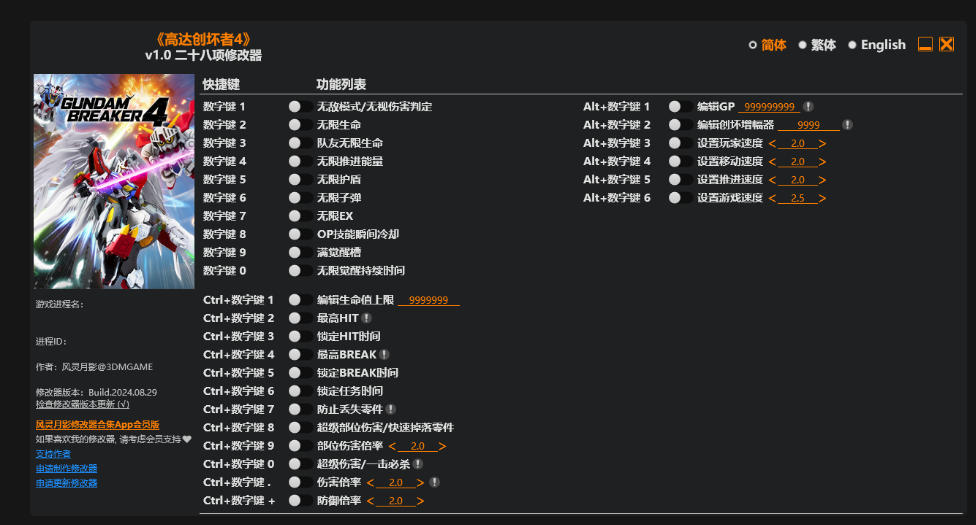Click the hotkey label Ctrl+数字键 9
The height and width of the screenshot is (525, 976).
tap(238, 446)
